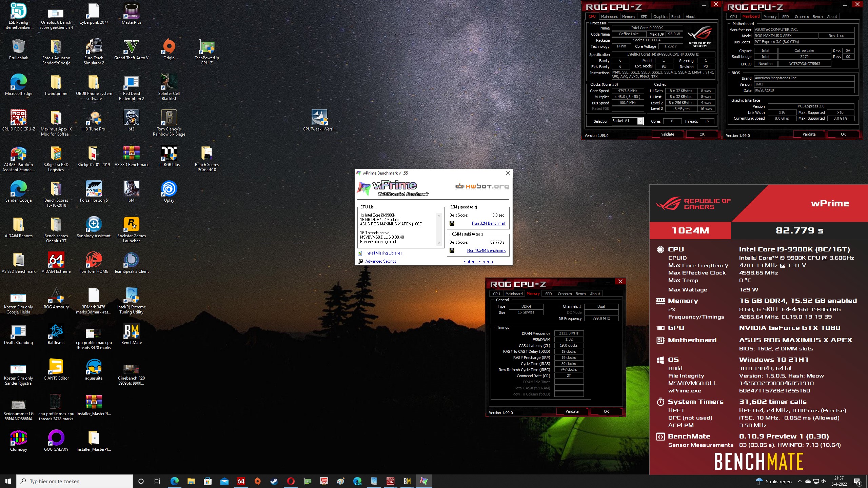Show hidden system tray icons chevron
The width and height of the screenshot is (868, 488).
click(x=800, y=481)
